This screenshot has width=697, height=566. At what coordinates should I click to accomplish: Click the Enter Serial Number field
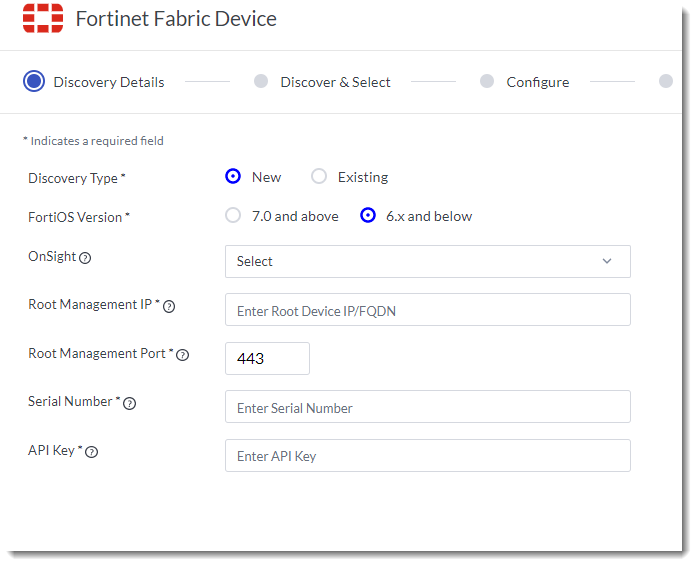pyautogui.click(x=427, y=407)
